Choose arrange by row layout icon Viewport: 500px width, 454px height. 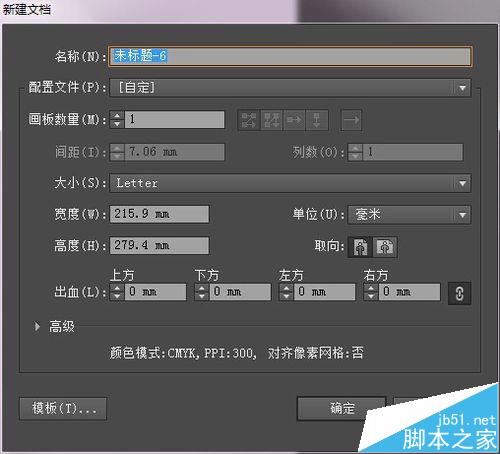294,120
